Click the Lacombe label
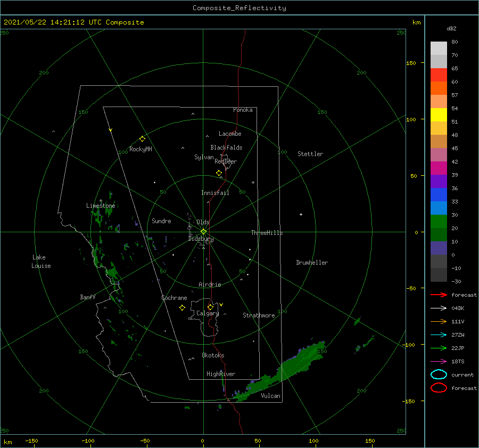Viewport: 479px width, 448px height. pyautogui.click(x=230, y=134)
